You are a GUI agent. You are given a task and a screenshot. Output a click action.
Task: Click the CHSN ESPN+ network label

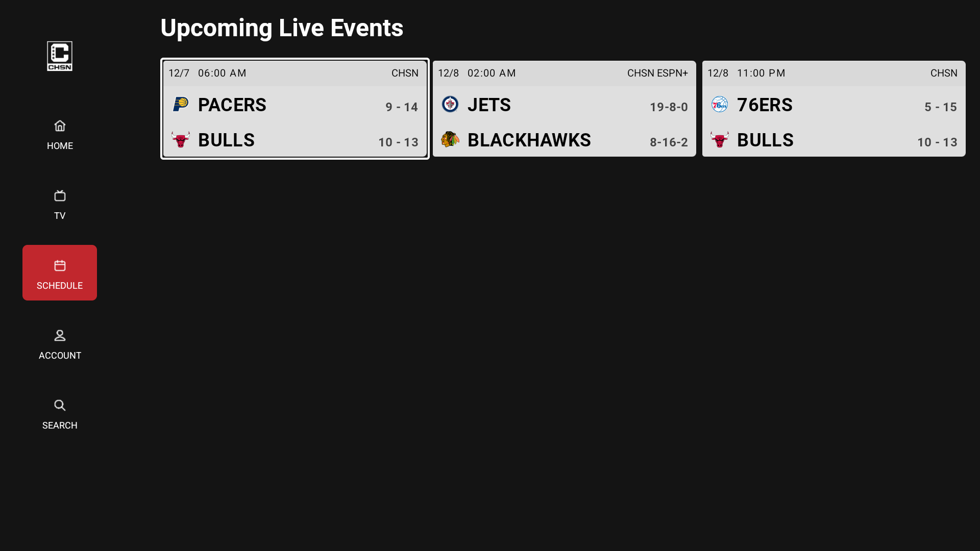tap(657, 73)
